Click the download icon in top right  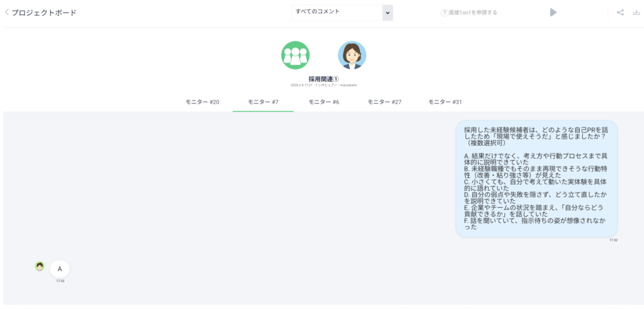pos(636,13)
